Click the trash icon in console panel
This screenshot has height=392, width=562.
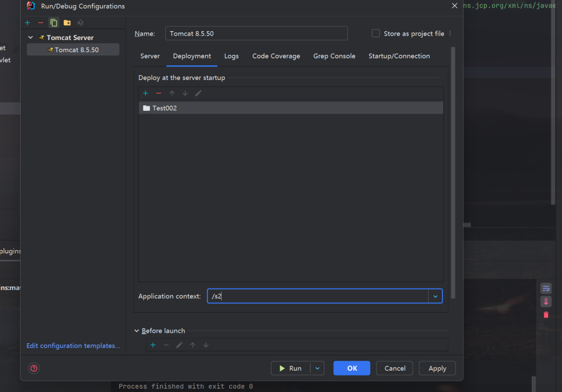pyautogui.click(x=546, y=315)
